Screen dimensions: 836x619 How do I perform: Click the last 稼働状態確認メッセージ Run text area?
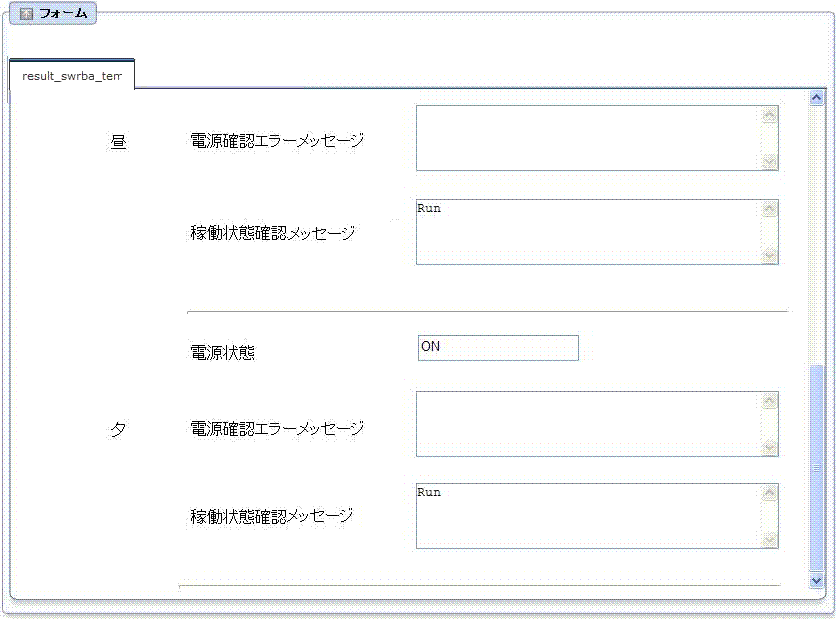tap(597, 516)
